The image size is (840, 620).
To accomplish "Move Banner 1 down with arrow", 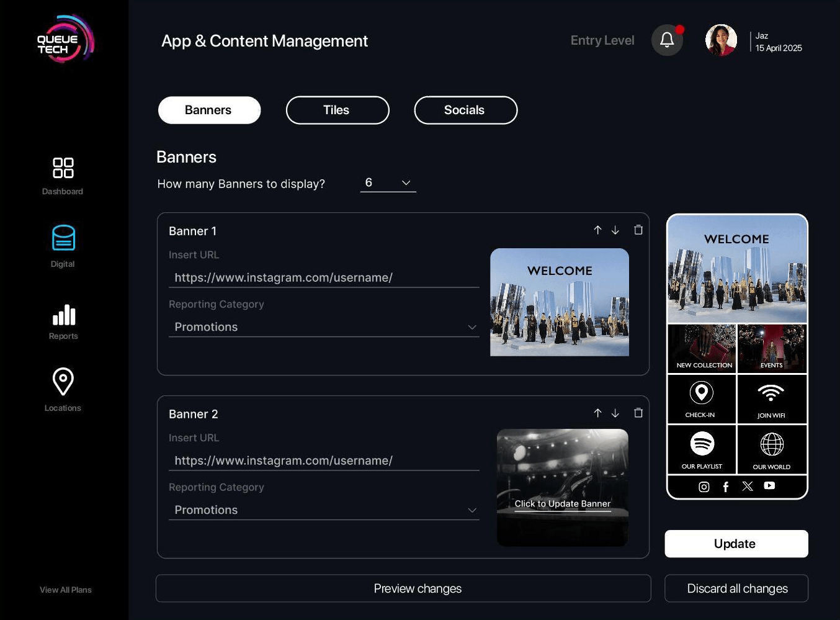I will 615,230.
